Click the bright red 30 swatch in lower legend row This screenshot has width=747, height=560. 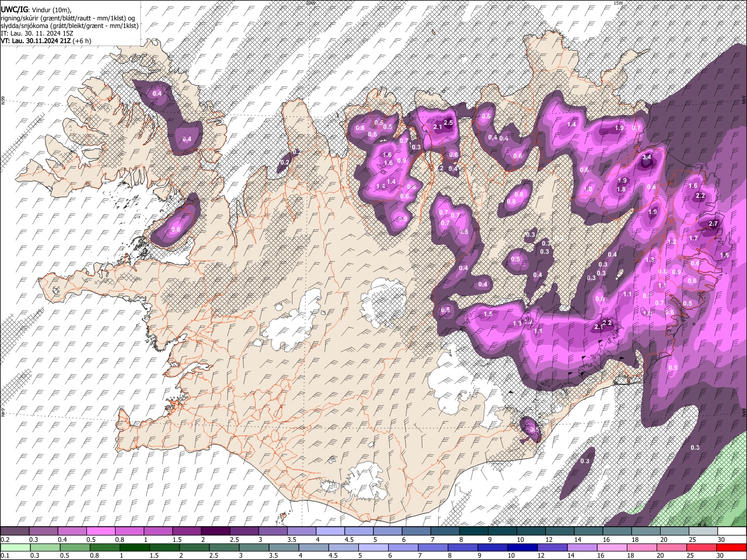pyautogui.click(x=732, y=547)
